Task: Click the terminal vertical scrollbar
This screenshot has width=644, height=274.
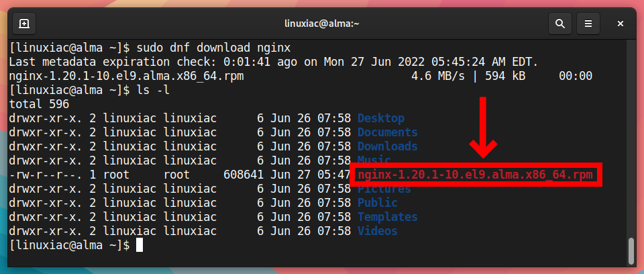Action: [x=632, y=250]
